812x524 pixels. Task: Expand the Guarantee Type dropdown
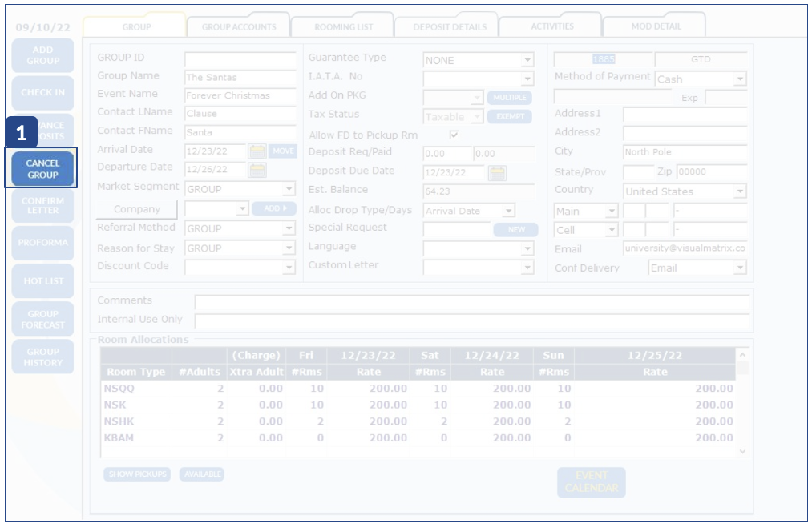coord(527,60)
